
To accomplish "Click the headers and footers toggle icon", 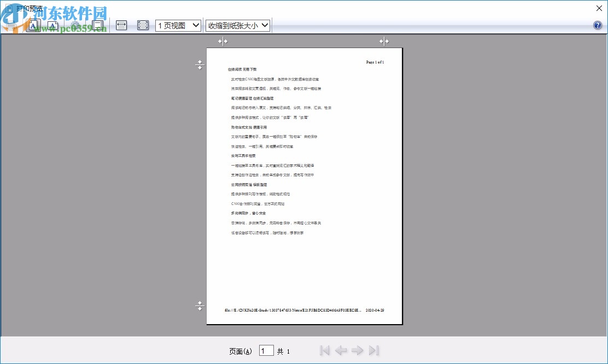I will 98,25.
